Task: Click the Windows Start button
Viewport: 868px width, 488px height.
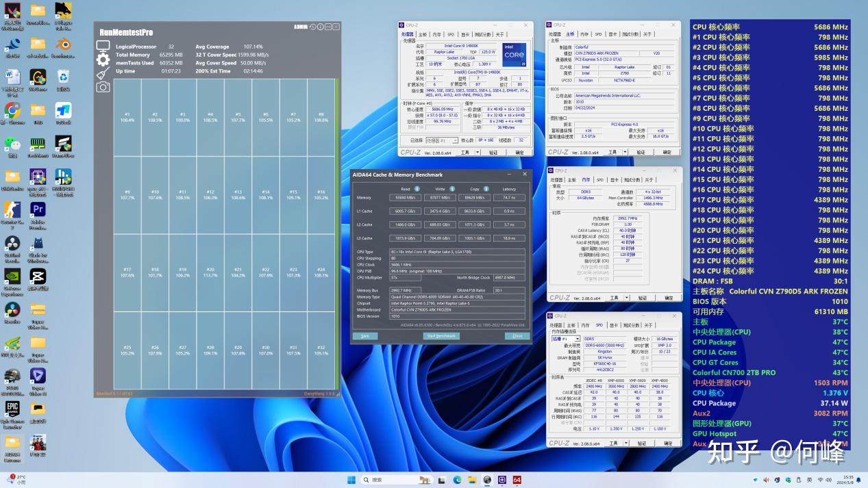Action: 351,480
